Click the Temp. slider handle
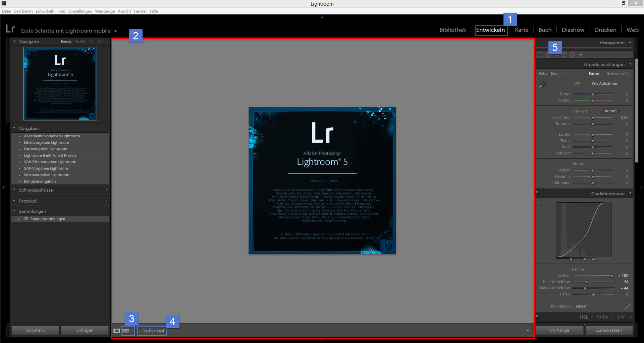This screenshot has height=343, width=644. tap(593, 94)
